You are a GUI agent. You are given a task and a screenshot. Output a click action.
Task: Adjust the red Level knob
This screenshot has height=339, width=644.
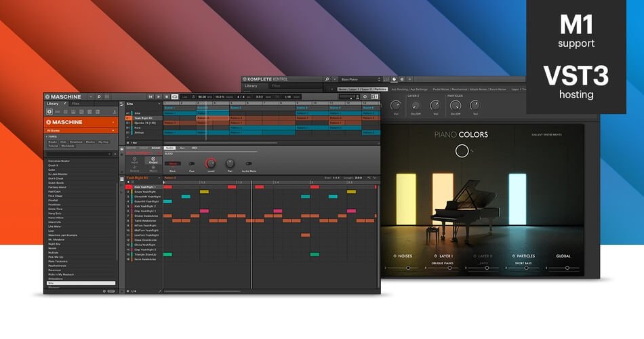pyautogui.click(x=211, y=163)
